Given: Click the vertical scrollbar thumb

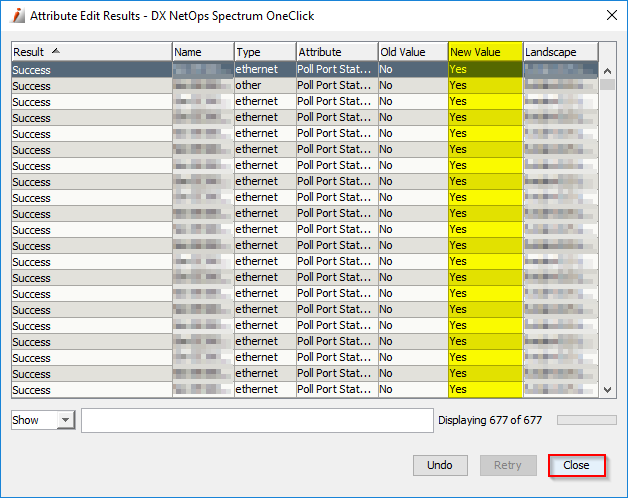Looking at the screenshot, I should (x=608, y=85).
